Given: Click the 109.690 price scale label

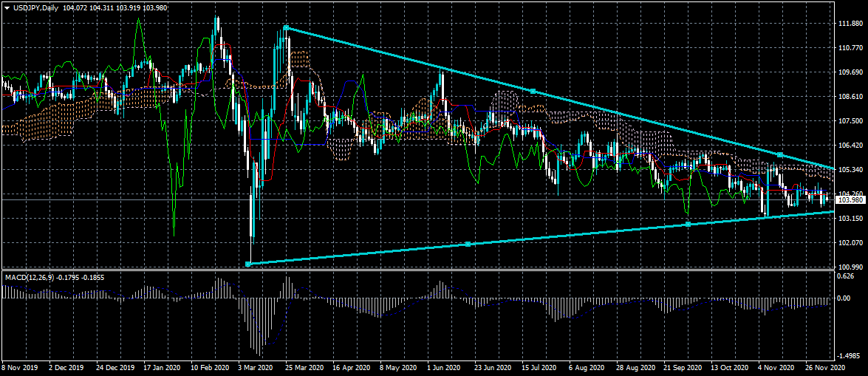Looking at the screenshot, I should coord(850,72).
